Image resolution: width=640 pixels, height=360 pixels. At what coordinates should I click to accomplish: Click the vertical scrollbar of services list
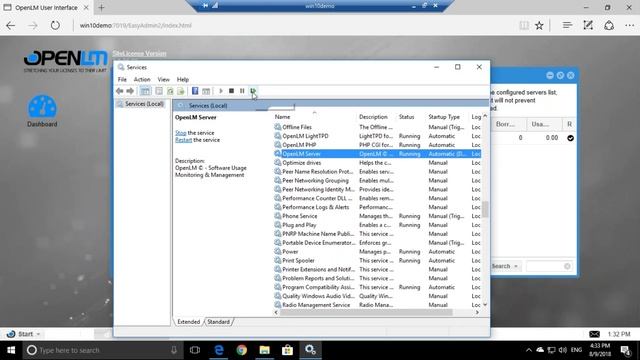pos(485,210)
